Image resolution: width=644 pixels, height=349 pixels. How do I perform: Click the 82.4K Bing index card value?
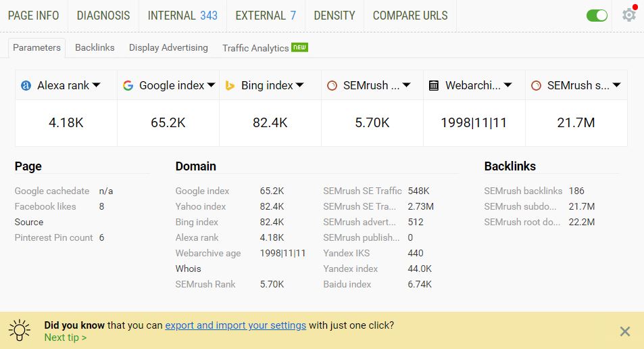pyautogui.click(x=270, y=122)
